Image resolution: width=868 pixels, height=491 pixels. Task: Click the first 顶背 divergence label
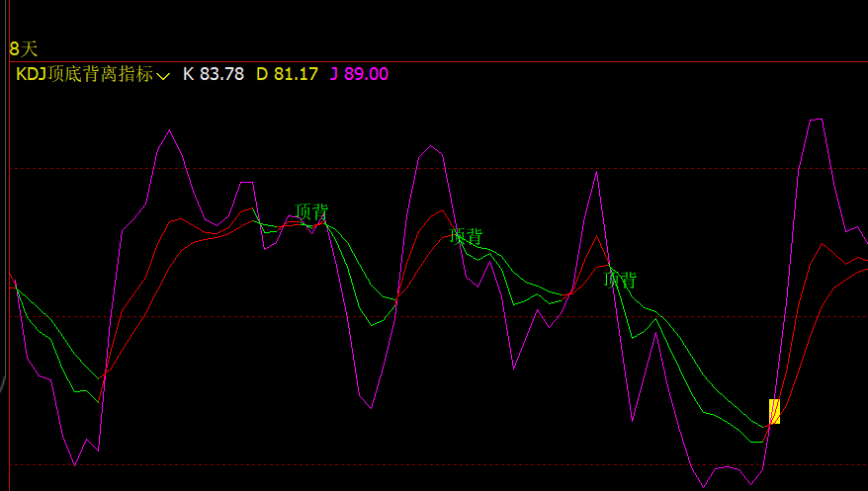tap(311, 211)
